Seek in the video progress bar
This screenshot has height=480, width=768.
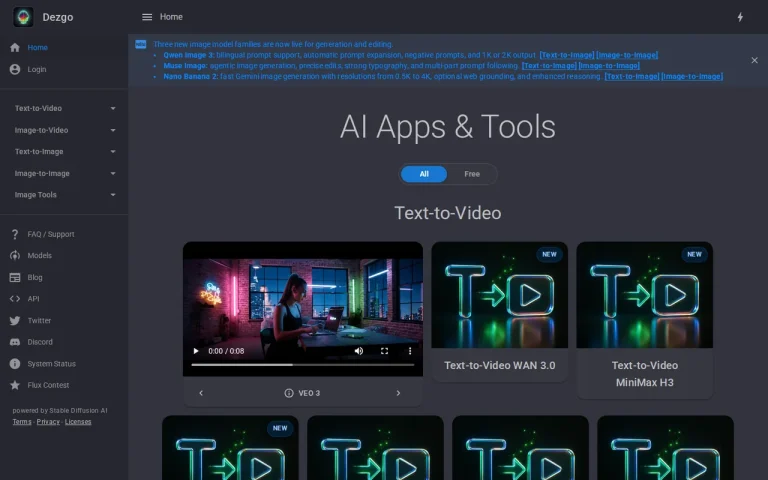[303, 365]
